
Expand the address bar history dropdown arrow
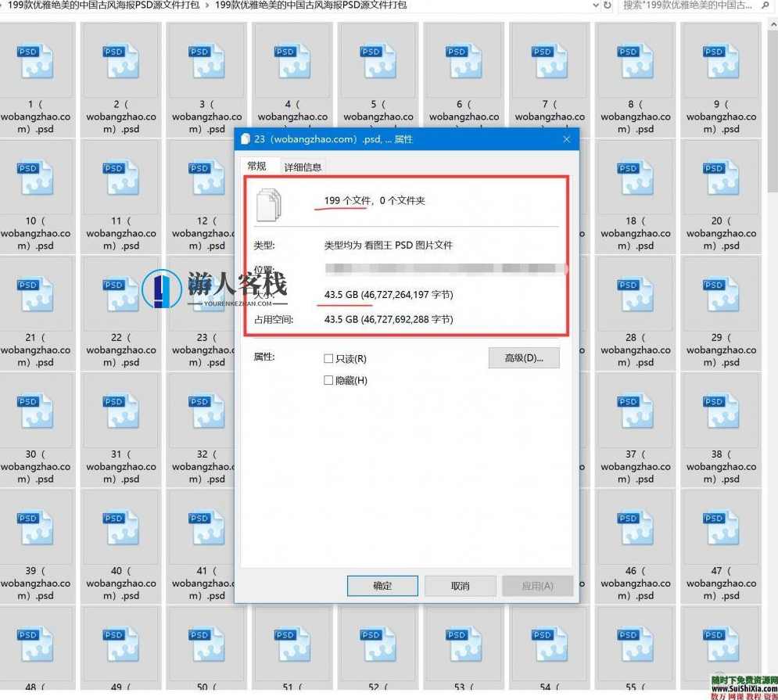(x=594, y=5)
